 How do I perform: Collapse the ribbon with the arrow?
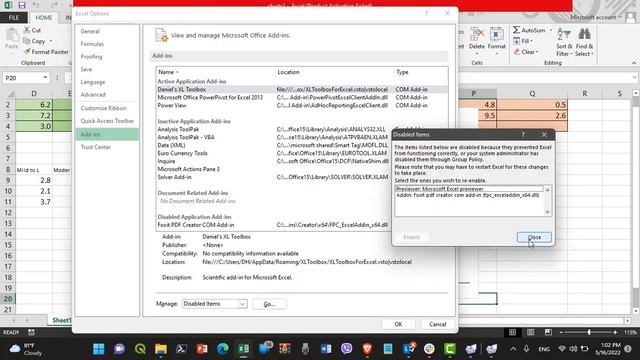634,63
